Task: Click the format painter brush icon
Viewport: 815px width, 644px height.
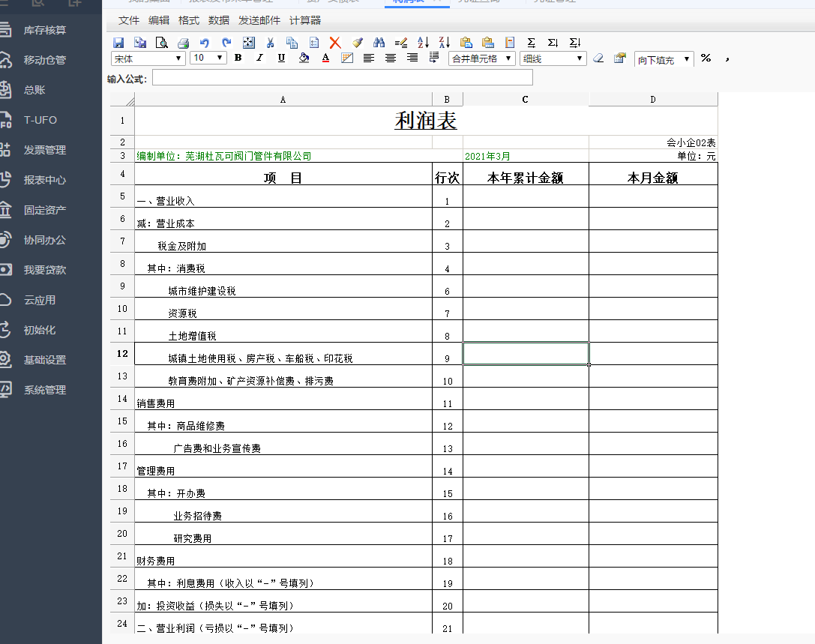Action: [x=358, y=43]
